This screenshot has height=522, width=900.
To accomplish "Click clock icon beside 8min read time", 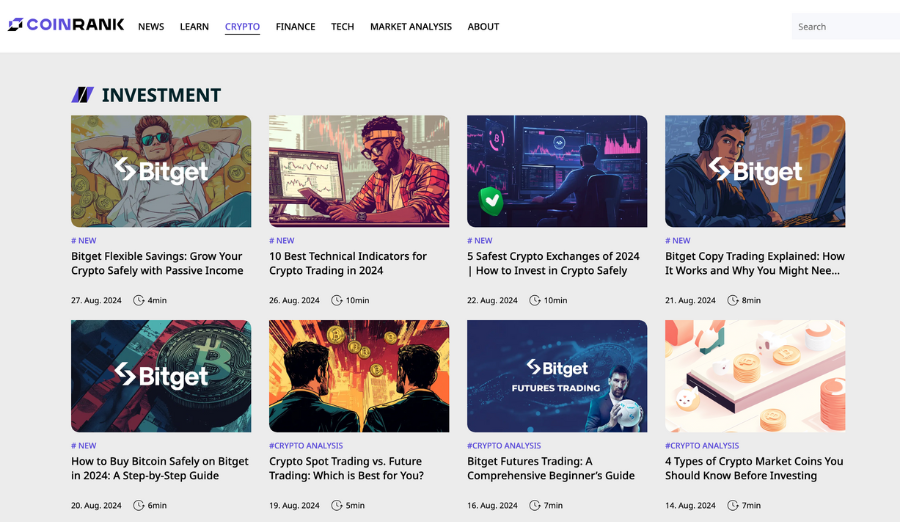I will pyautogui.click(x=732, y=300).
